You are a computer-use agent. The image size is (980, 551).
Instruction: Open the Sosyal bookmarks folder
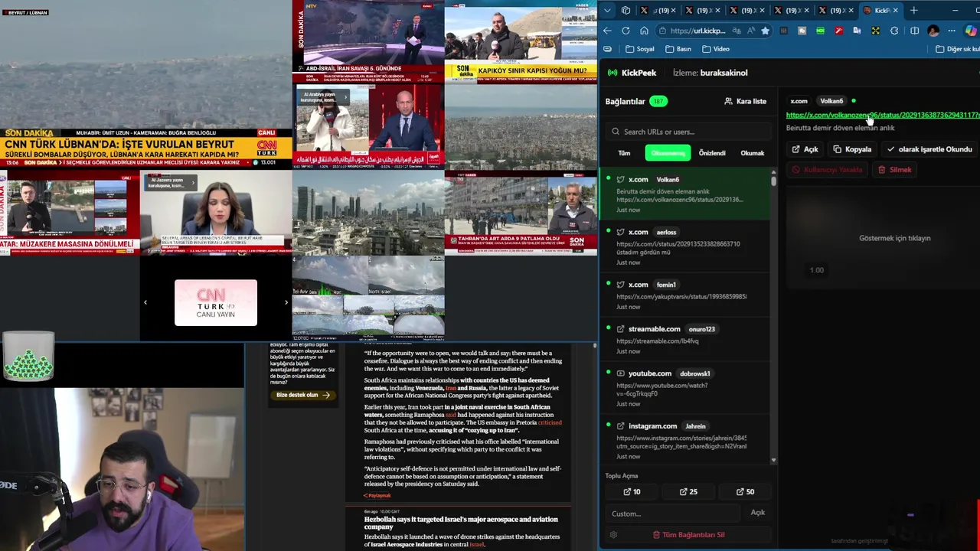click(x=639, y=49)
